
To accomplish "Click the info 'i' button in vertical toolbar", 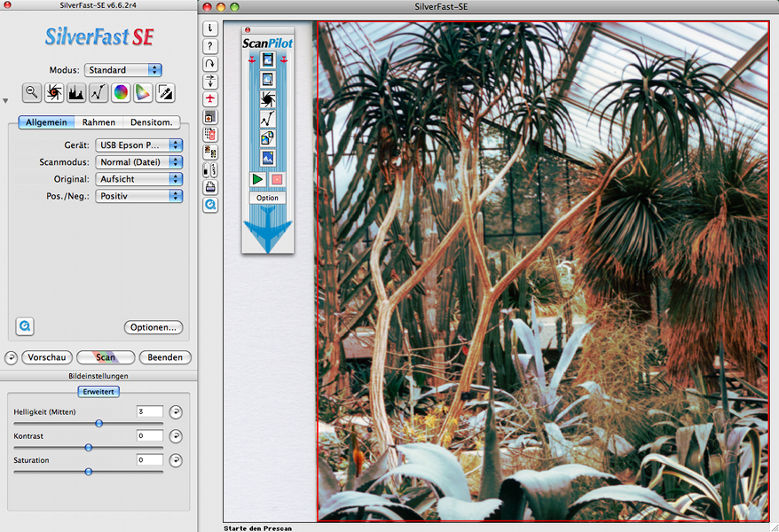I will coord(210,28).
